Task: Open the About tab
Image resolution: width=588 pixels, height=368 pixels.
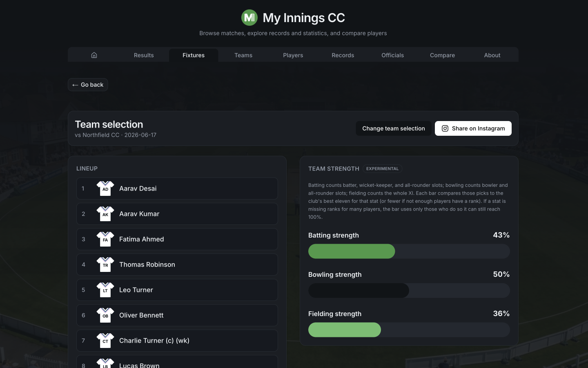Action: point(492,55)
